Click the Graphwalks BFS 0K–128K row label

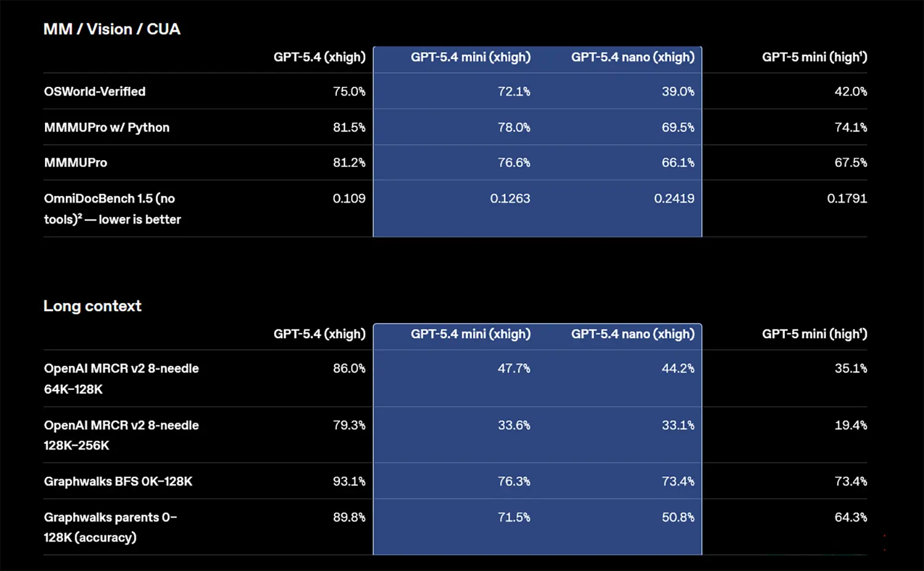pos(118,482)
